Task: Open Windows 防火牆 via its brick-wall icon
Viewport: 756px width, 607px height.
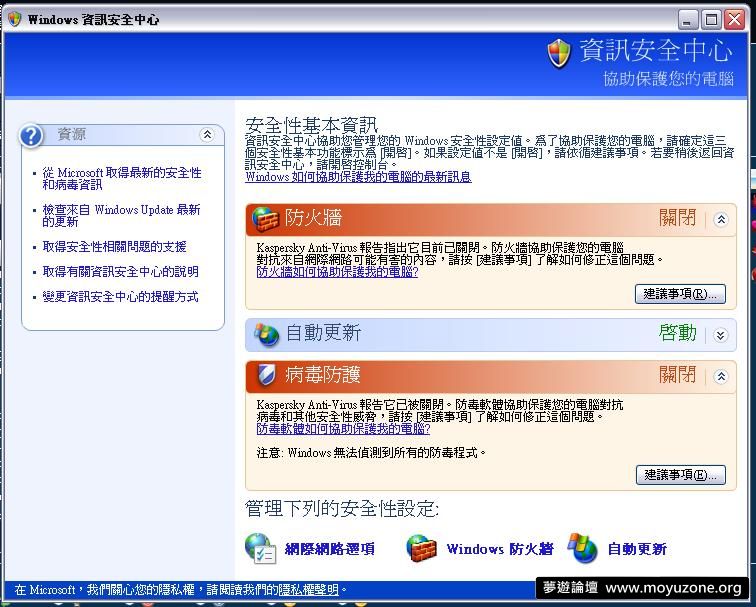Action: click(421, 548)
